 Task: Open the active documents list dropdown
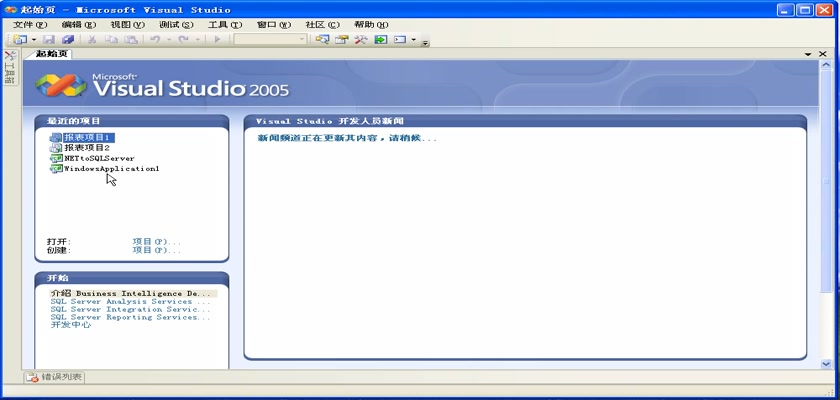point(808,54)
